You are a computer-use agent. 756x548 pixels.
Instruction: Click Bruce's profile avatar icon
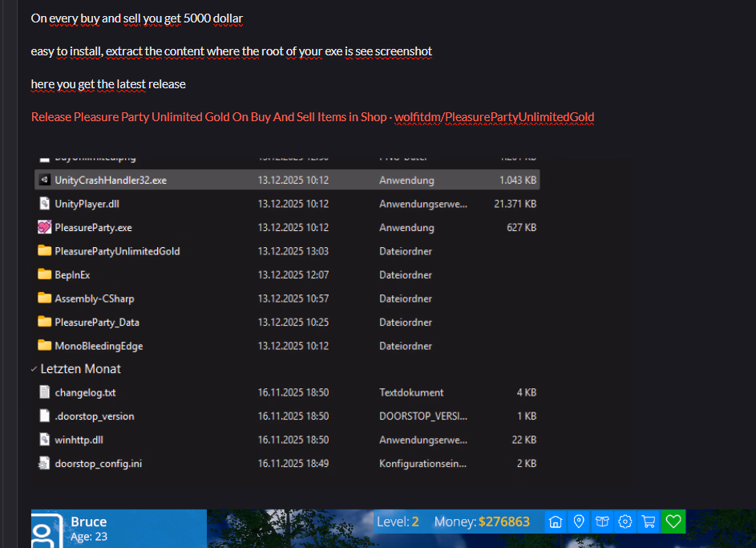(x=46, y=530)
